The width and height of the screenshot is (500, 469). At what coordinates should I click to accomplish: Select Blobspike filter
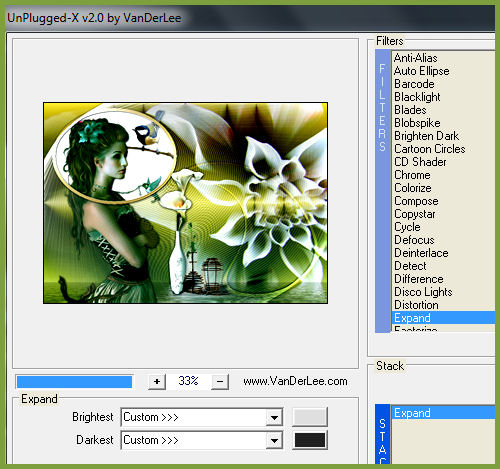(x=443, y=123)
